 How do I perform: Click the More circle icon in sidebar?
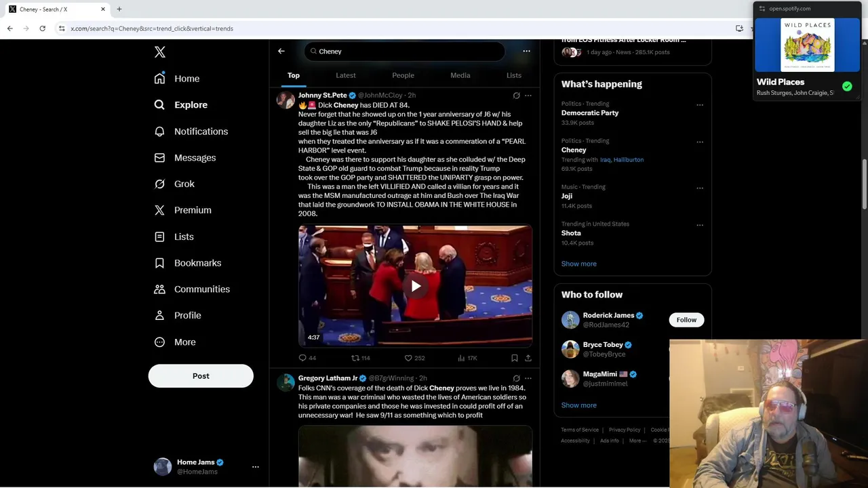coord(159,342)
